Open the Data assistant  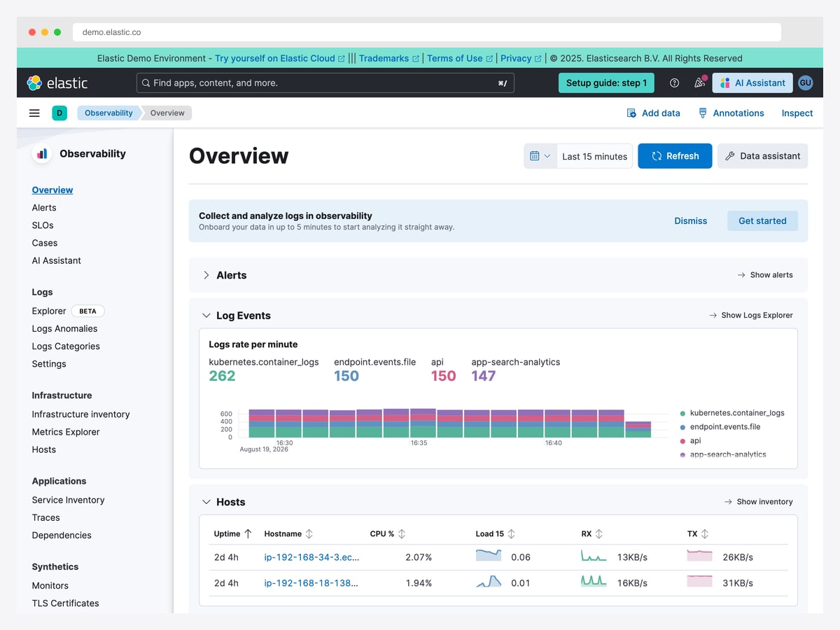pos(762,156)
